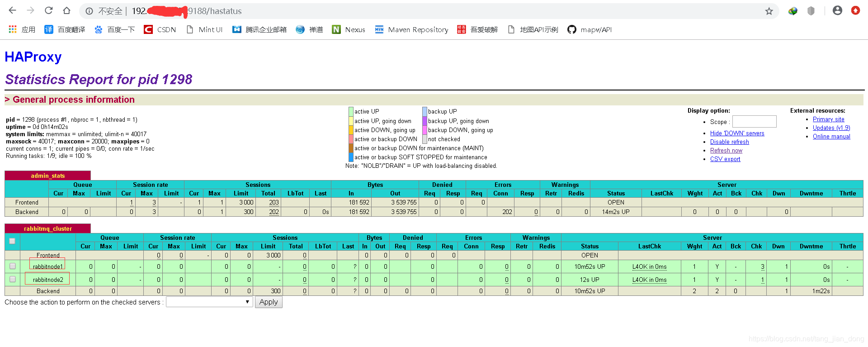Reload the page with refresh icon
Screen dimensions: 868x347
click(x=48, y=10)
